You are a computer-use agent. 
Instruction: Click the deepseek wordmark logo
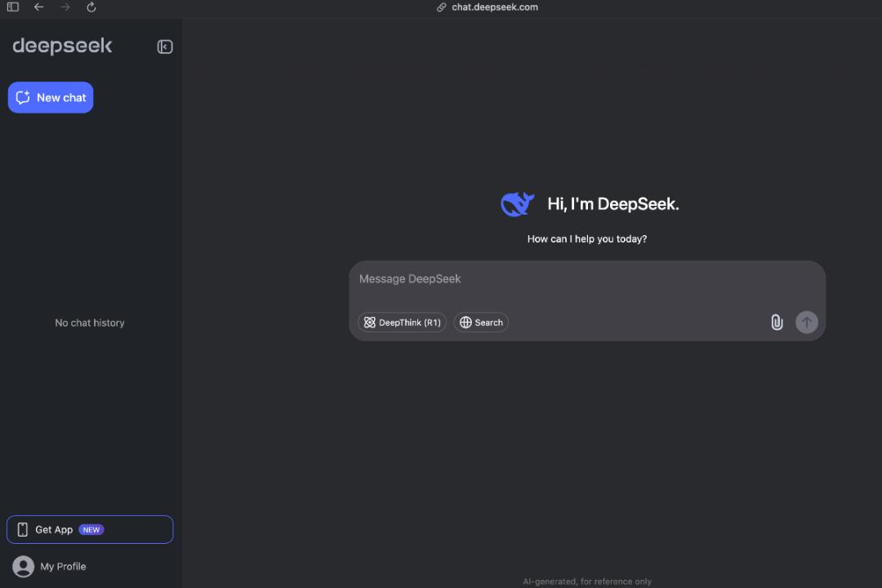62,46
